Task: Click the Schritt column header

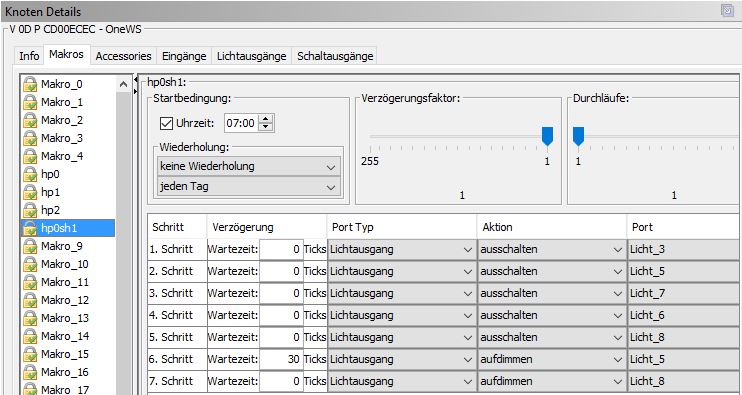Action: [177, 227]
